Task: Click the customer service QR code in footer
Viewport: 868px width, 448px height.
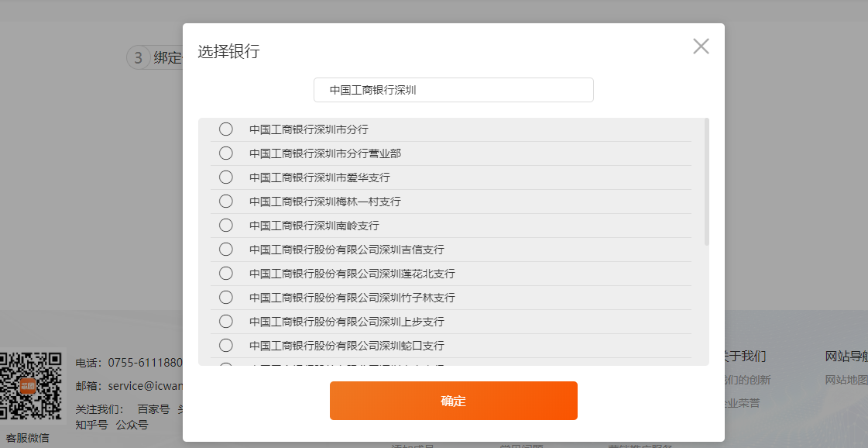Action: (x=30, y=386)
